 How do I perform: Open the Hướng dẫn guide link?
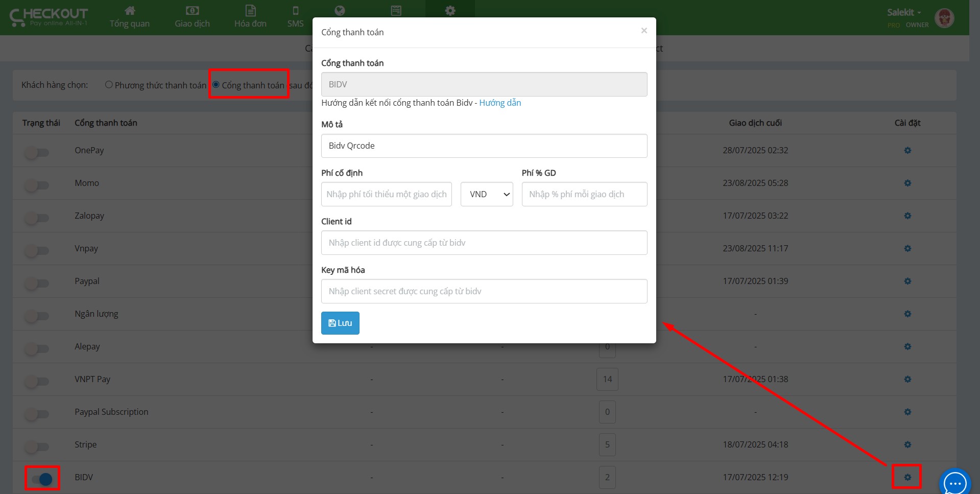coord(499,103)
